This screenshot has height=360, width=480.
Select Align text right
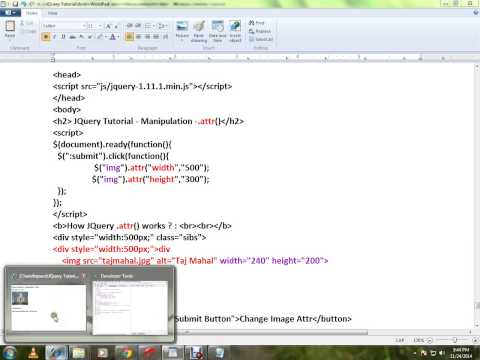tap(147, 37)
